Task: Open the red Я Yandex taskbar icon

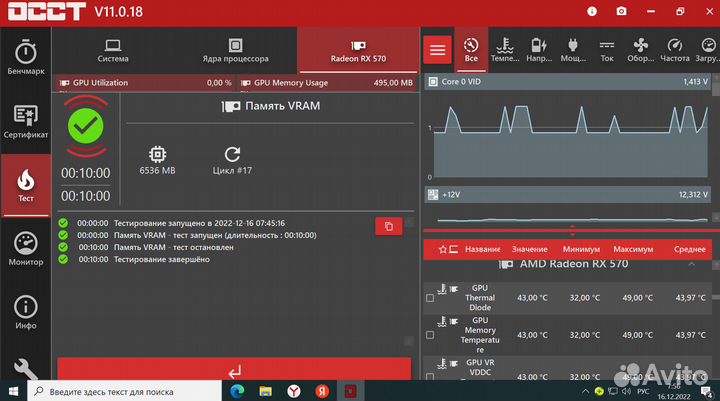Action: point(322,391)
